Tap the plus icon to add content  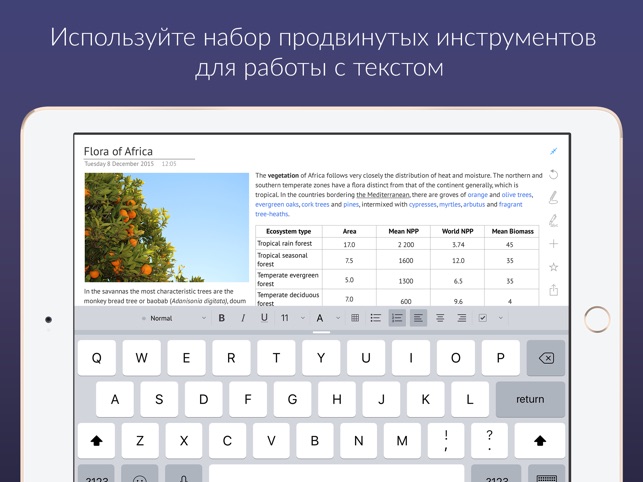click(x=554, y=244)
